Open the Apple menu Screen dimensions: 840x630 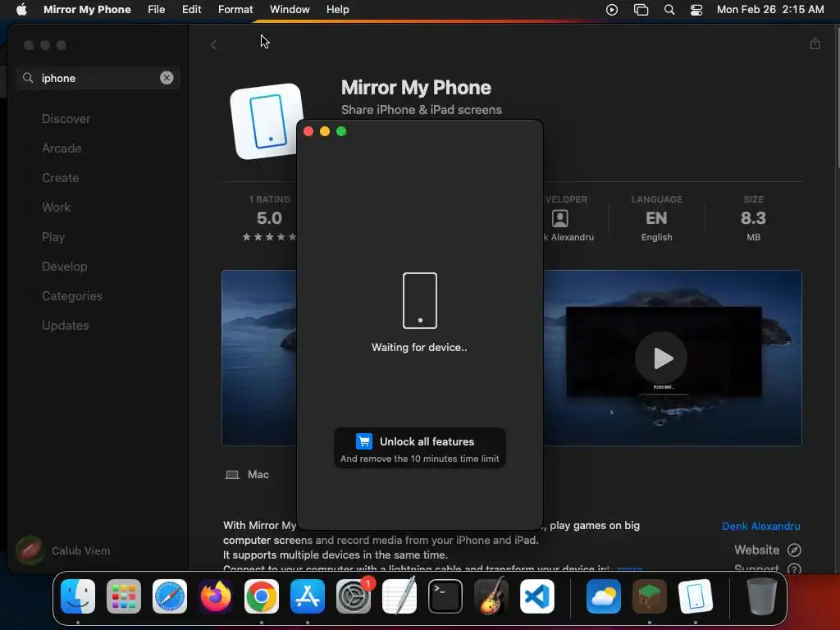(21, 10)
